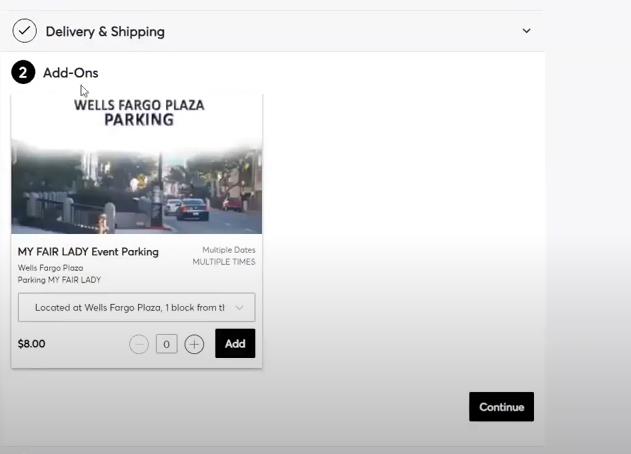Click the MULTIPLE TIMES label
Screen dimensions: 631x454
tap(224, 262)
